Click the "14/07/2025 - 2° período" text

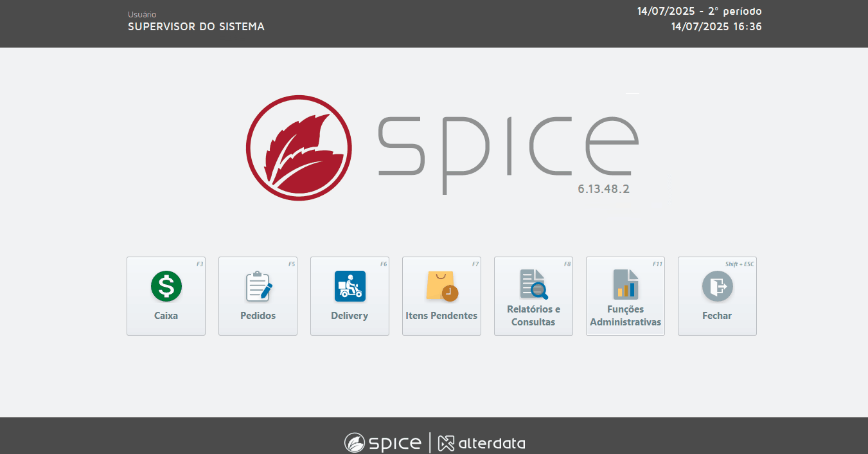pos(700,12)
